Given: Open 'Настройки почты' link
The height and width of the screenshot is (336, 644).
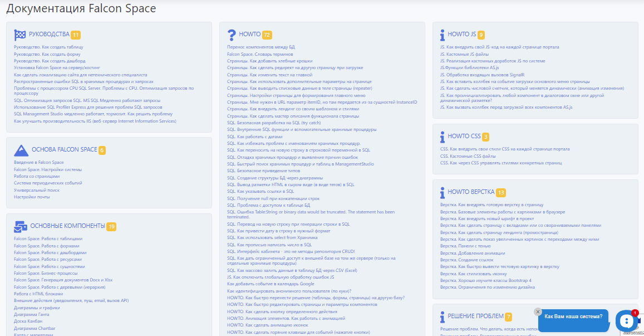Looking at the screenshot, I should [x=32, y=197].
